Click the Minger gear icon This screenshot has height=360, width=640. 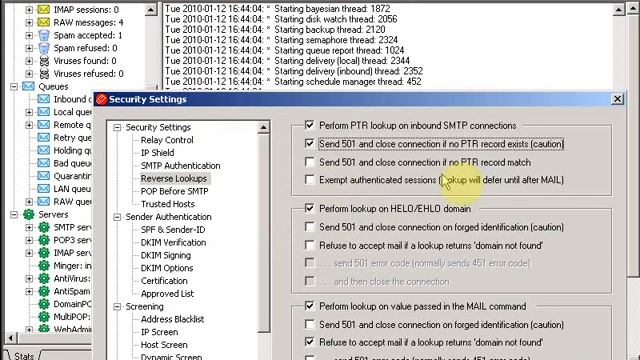point(44,265)
